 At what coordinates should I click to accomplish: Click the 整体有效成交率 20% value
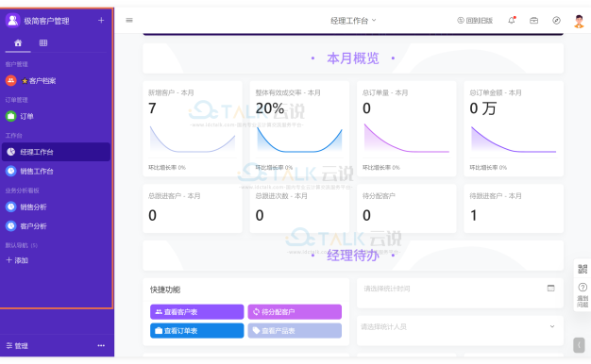tap(270, 108)
